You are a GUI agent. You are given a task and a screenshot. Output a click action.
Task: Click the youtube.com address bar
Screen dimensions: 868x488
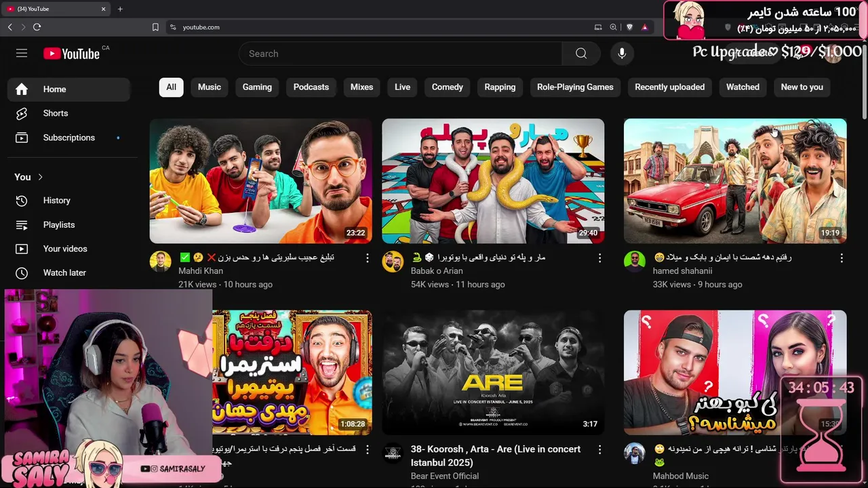point(380,27)
